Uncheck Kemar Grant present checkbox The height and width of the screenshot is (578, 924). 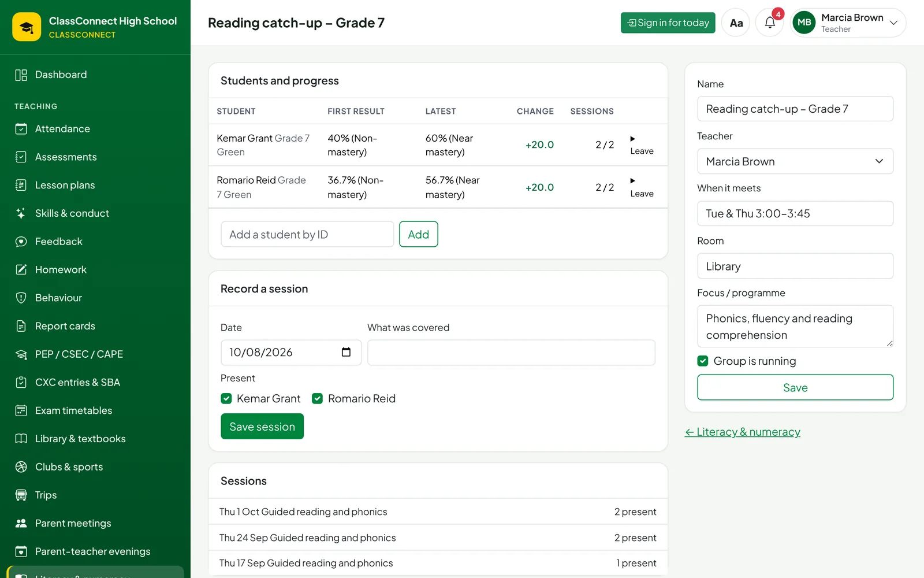pos(226,399)
